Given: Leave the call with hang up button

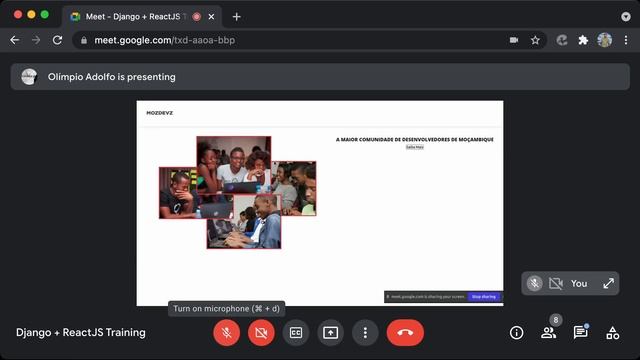Looking at the screenshot, I should pos(405,333).
